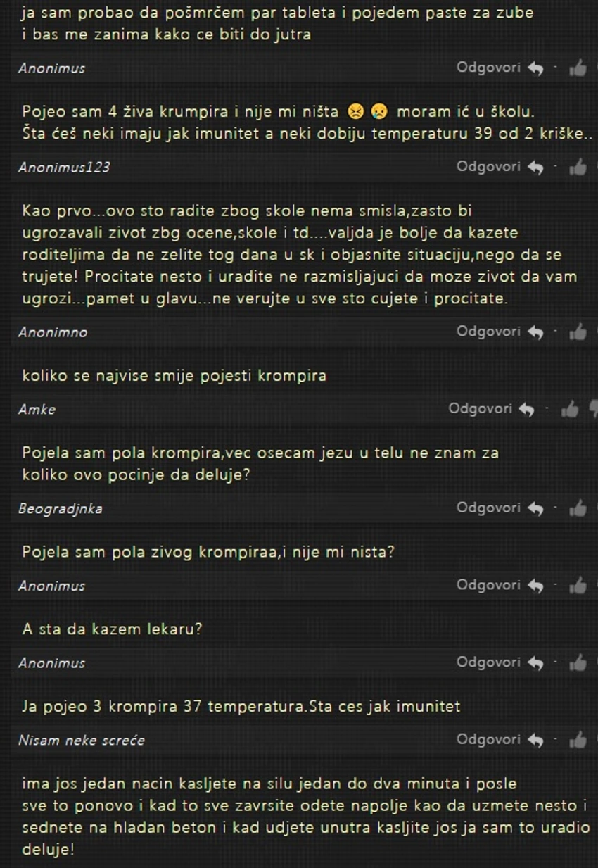
Task: Thumbs-up Amke's comment about krompira
Action: point(570,410)
